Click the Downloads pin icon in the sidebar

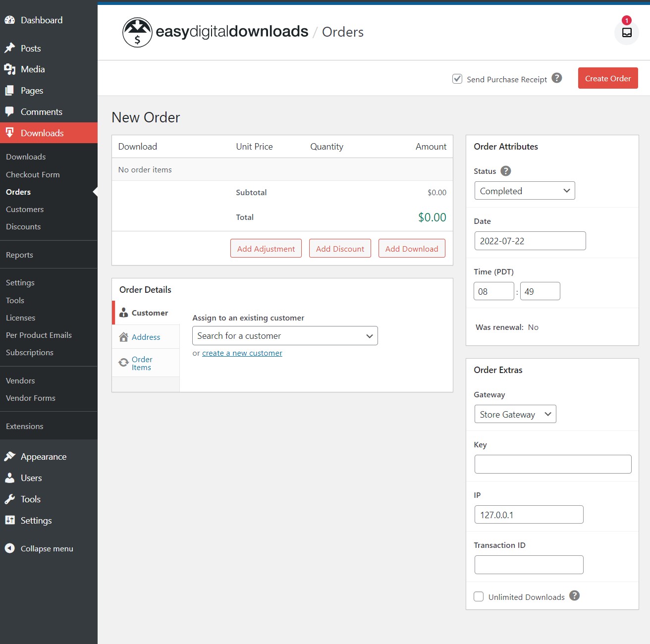click(x=10, y=133)
